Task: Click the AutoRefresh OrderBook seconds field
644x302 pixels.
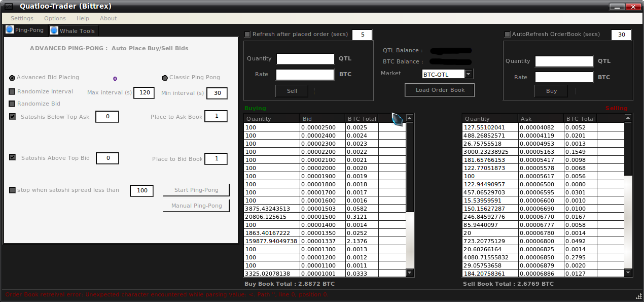Action: point(621,35)
